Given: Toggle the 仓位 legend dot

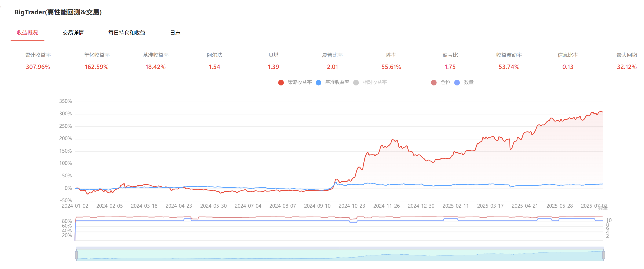Looking at the screenshot, I should pos(434,83).
